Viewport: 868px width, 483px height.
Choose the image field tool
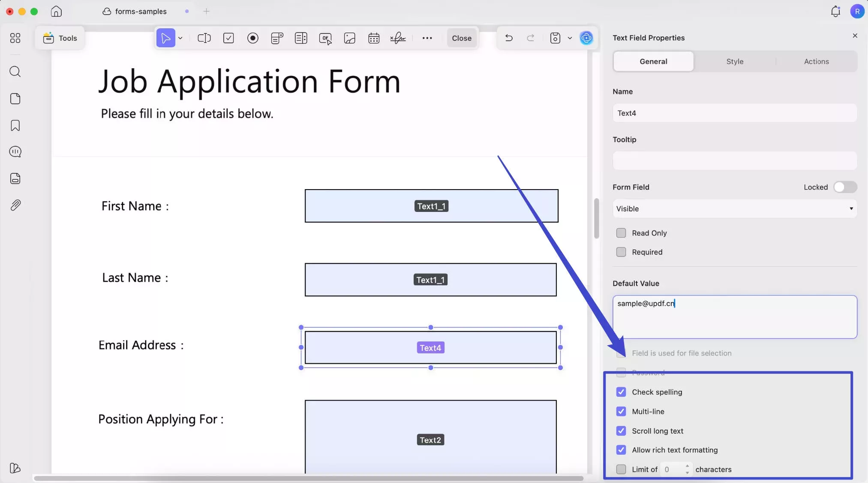click(350, 38)
